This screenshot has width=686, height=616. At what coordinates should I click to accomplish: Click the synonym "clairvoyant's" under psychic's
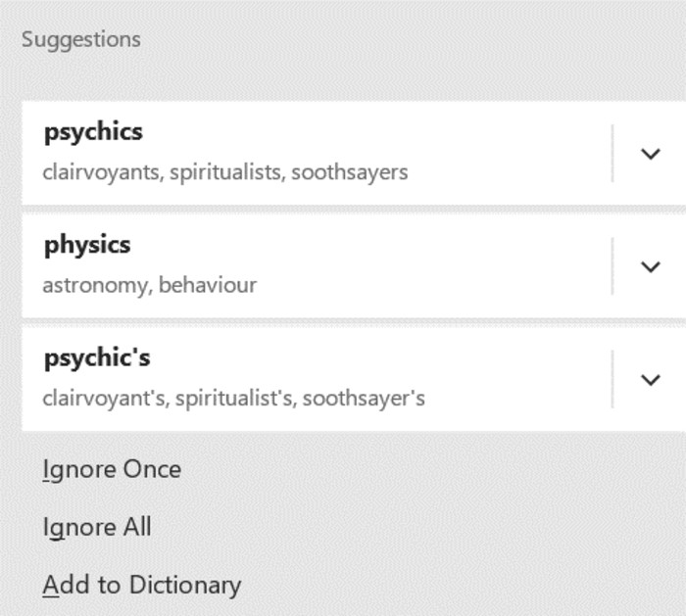click(105, 399)
